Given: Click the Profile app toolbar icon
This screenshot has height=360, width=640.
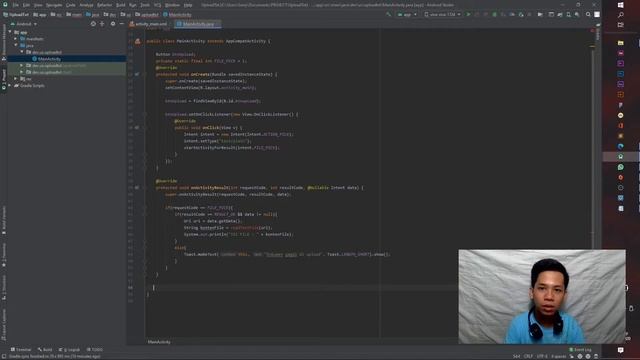Looking at the screenshot, I should (x=512, y=14).
